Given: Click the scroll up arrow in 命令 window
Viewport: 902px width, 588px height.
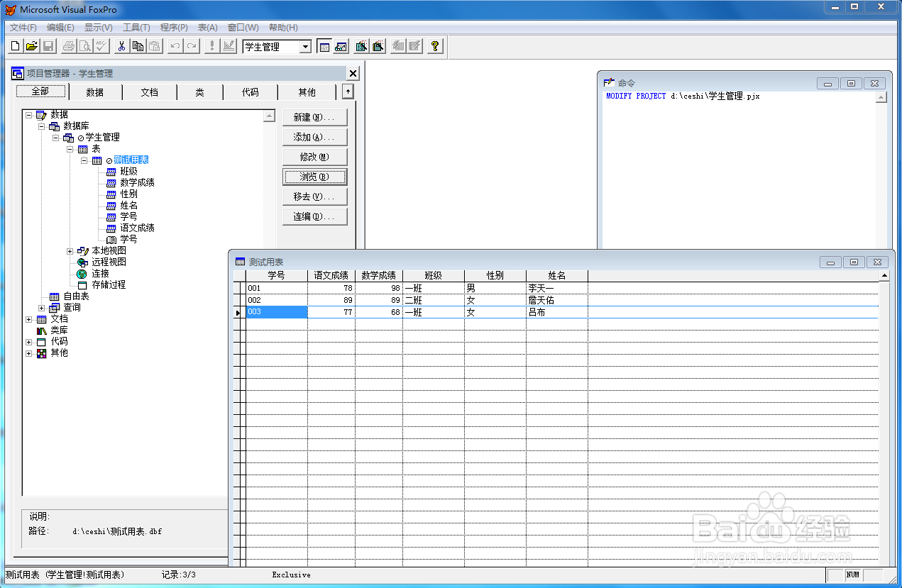Looking at the screenshot, I should (881, 98).
